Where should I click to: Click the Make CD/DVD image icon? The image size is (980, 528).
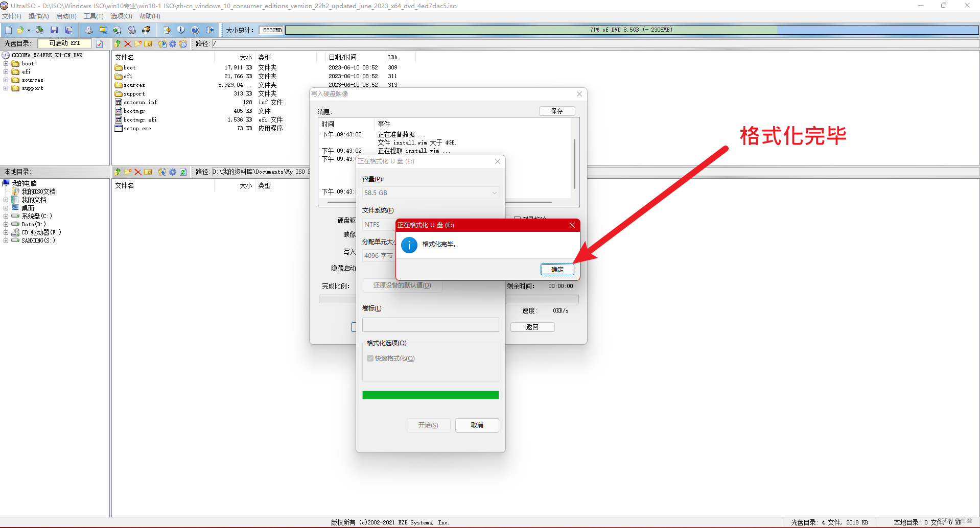click(x=89, y=30)
